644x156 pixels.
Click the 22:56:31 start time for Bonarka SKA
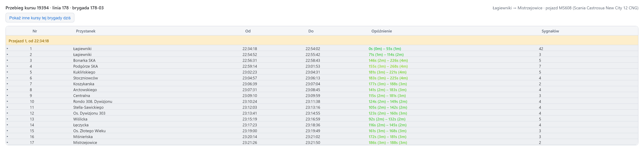(x=250, y=60)
